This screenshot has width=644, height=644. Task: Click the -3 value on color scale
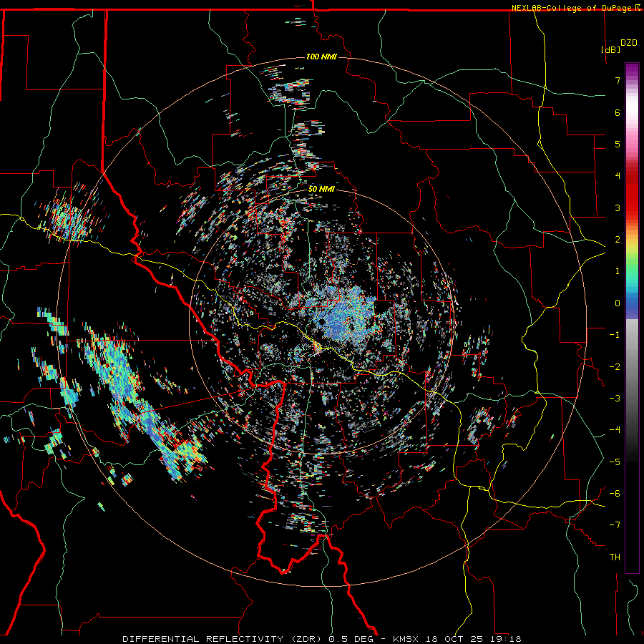[615, 398]
